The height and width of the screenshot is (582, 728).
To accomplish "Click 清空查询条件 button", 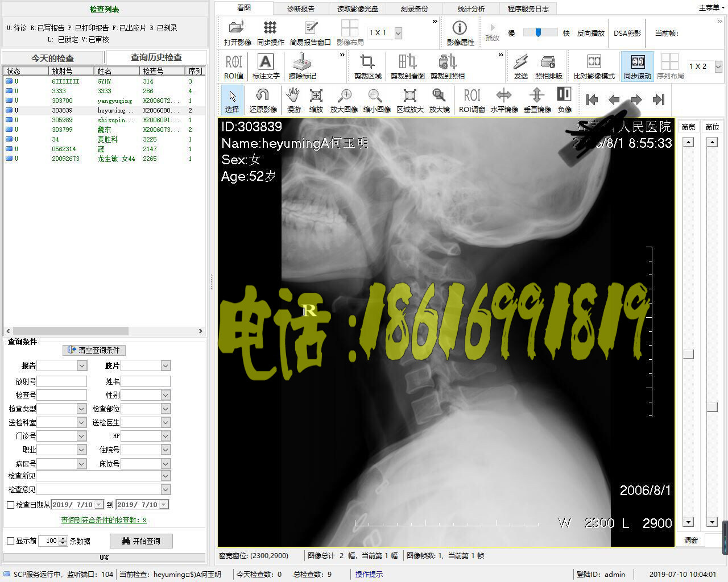I will coord(94,350).
